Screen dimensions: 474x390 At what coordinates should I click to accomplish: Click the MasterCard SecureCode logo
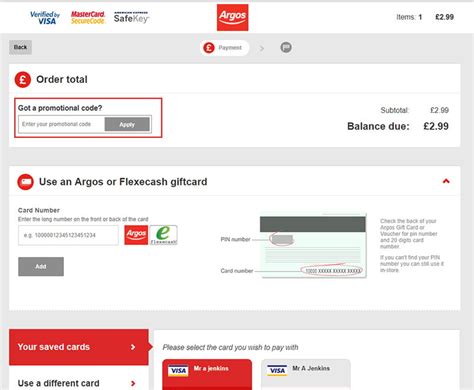88,18
